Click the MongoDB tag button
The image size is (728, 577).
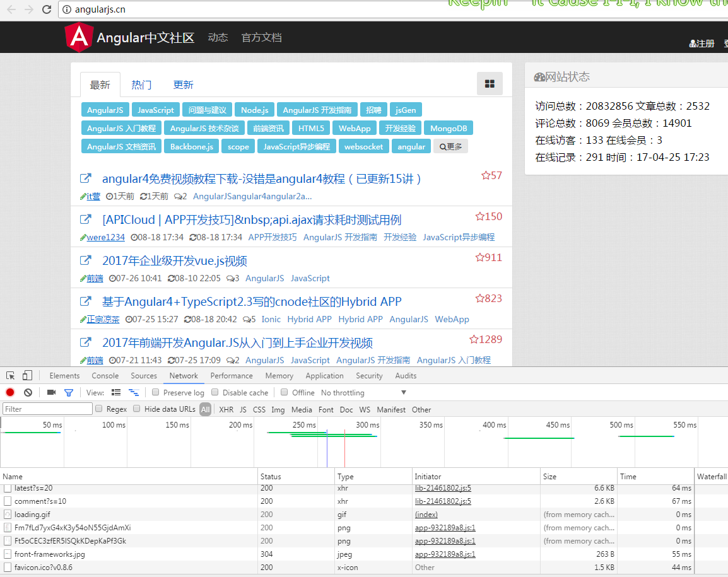point(449,128)
